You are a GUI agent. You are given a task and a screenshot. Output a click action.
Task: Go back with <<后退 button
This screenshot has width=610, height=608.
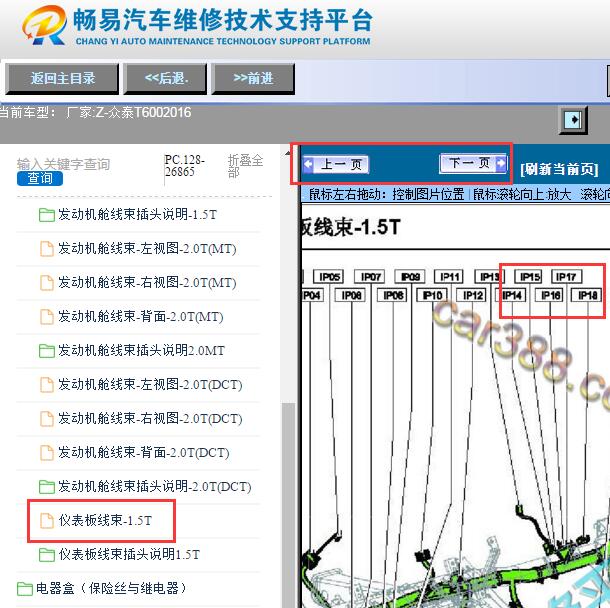click(x=165, y=79)
